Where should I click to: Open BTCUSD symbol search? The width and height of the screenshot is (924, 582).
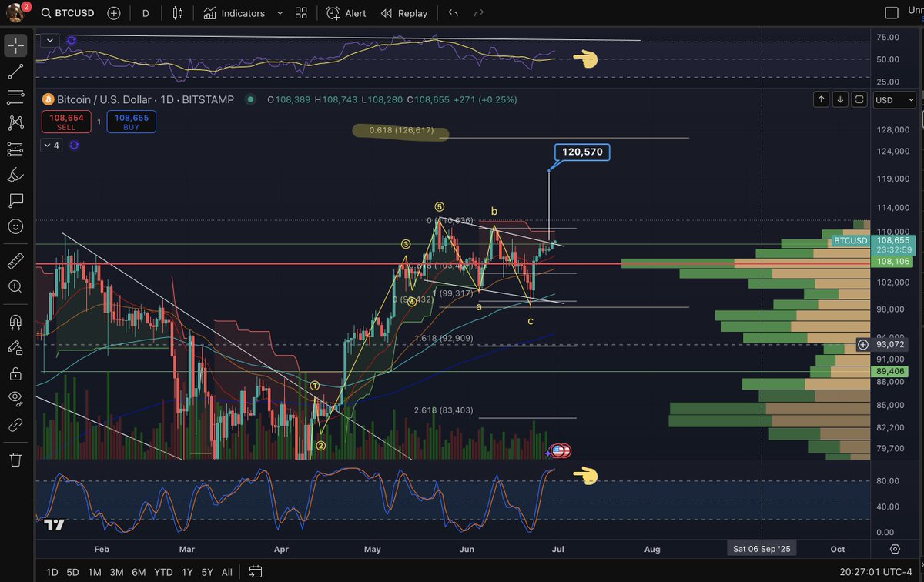(68, 13)
